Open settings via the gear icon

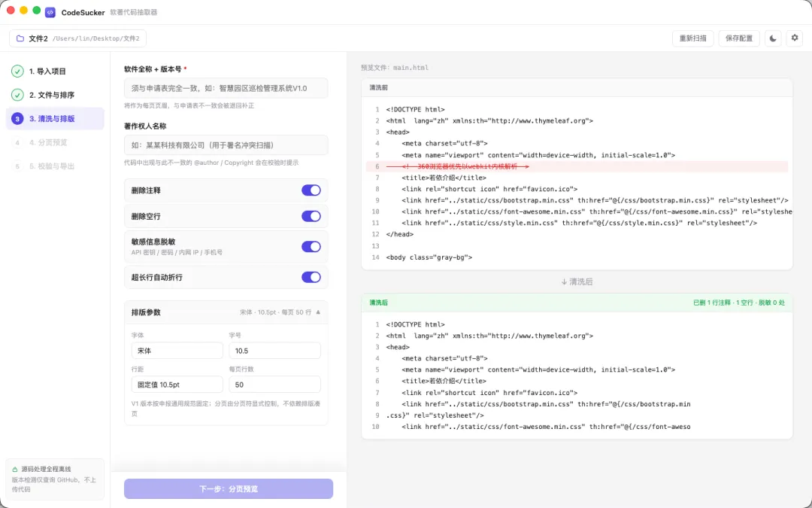point(795,38)
